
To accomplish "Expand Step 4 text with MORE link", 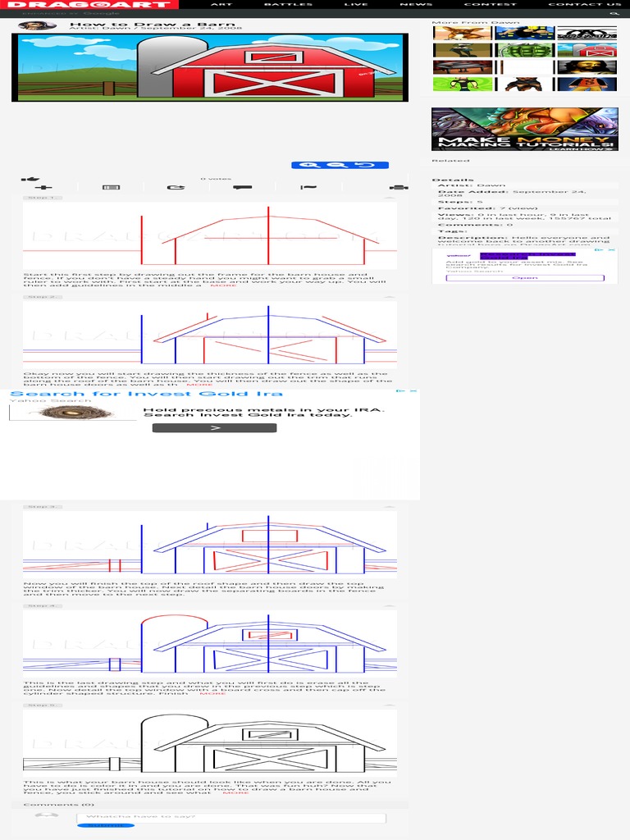I will pyautogui.click(x=212, y=694).
